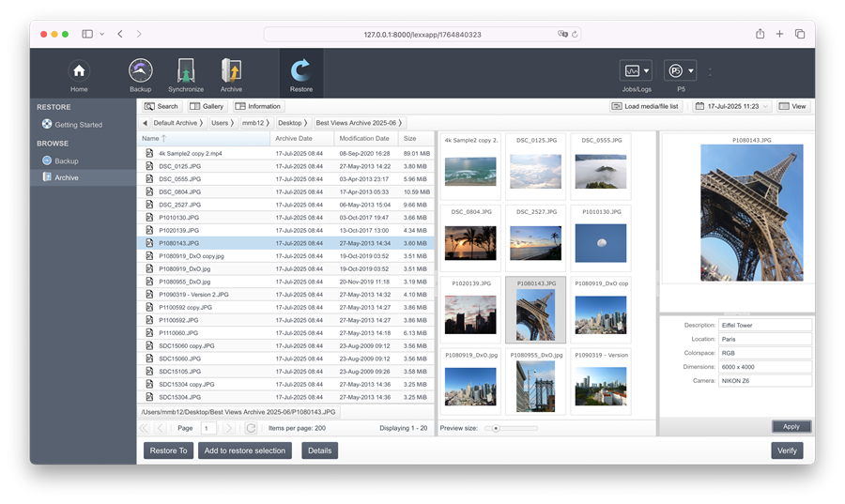This screenshot has height=504, width=845.
Task: Expand the Desktop breadcrumb path segment
Action: point(292,123)
